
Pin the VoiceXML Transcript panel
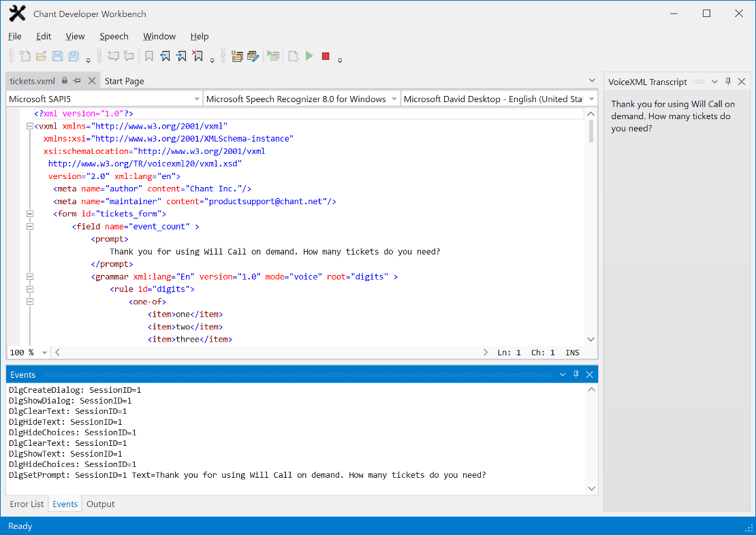click(x=728, y=82)
